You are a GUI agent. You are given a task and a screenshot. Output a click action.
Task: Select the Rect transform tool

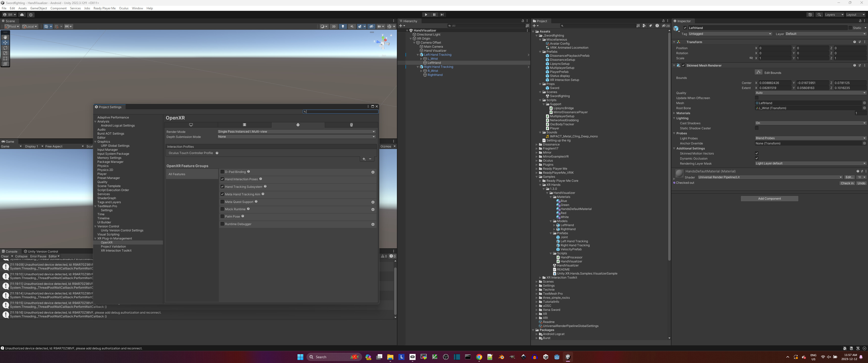5,58
